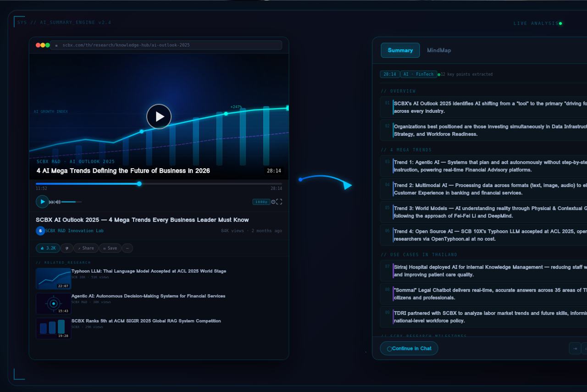Save the video using the Save button
This screenshot has height=392, width=587.
pyautogui.click(x=110, y=248)
